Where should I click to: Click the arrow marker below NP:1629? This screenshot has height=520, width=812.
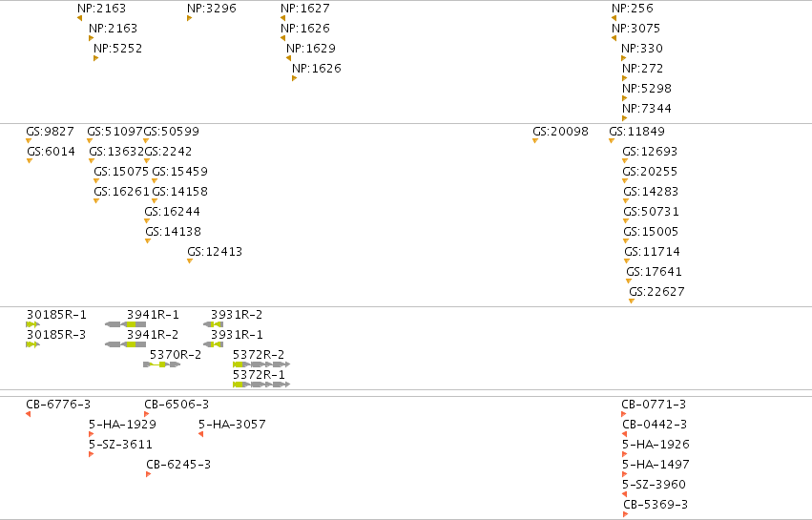coord(288,58)
